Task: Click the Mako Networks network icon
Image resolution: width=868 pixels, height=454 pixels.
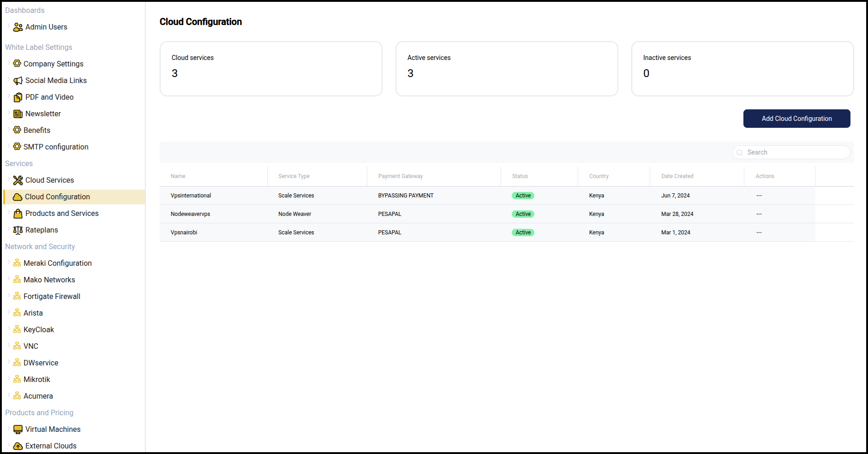Action: tap(17, 280)
